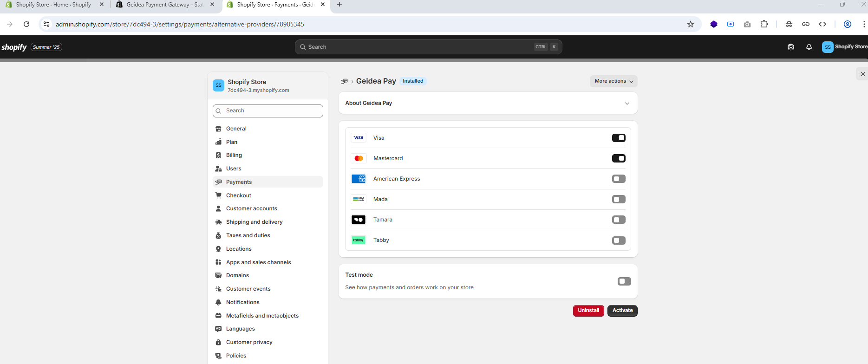Enable the Mada payment toggle
The height and width of the screenshot is (364, 868).
(619, 199)
